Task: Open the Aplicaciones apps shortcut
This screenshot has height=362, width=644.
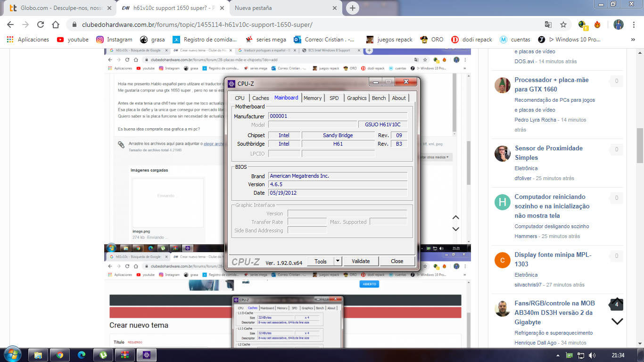Action: (x=28, y=40)
